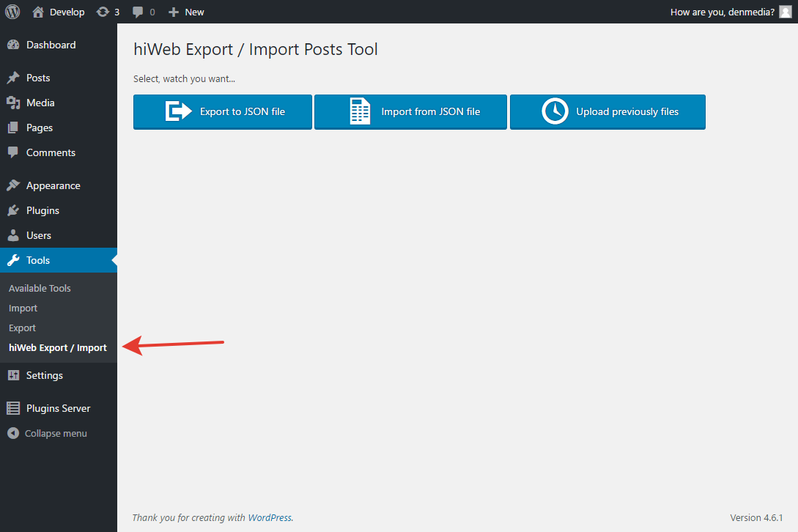Click the 'Select, watch you want...' text
798x532 pixels.
(x=184, y=79)
